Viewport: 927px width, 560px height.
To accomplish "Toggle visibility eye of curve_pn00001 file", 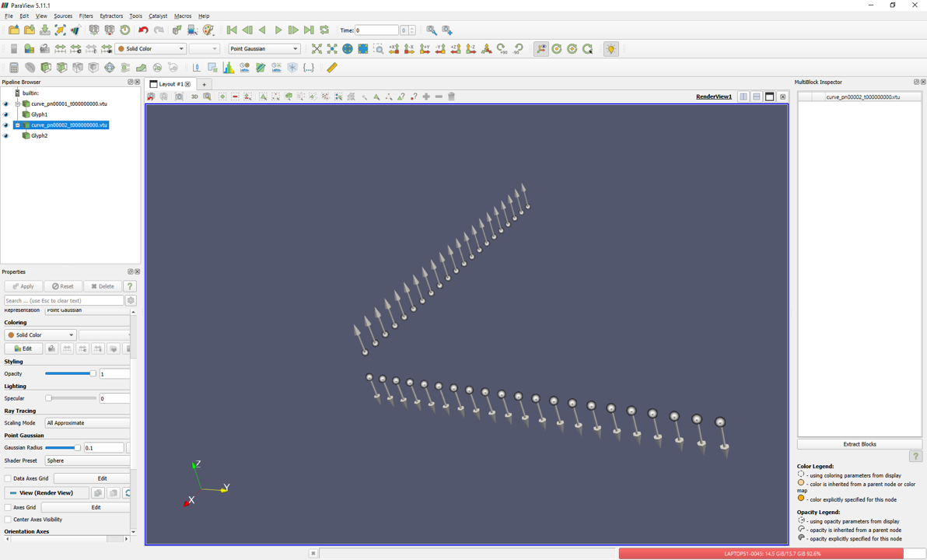I will click(x=6, y=104).
